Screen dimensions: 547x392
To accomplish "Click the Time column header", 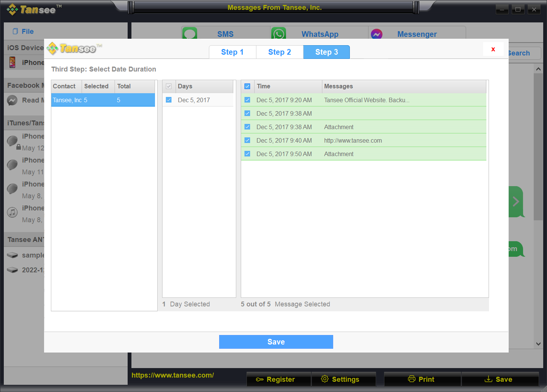I will [288, 86].
